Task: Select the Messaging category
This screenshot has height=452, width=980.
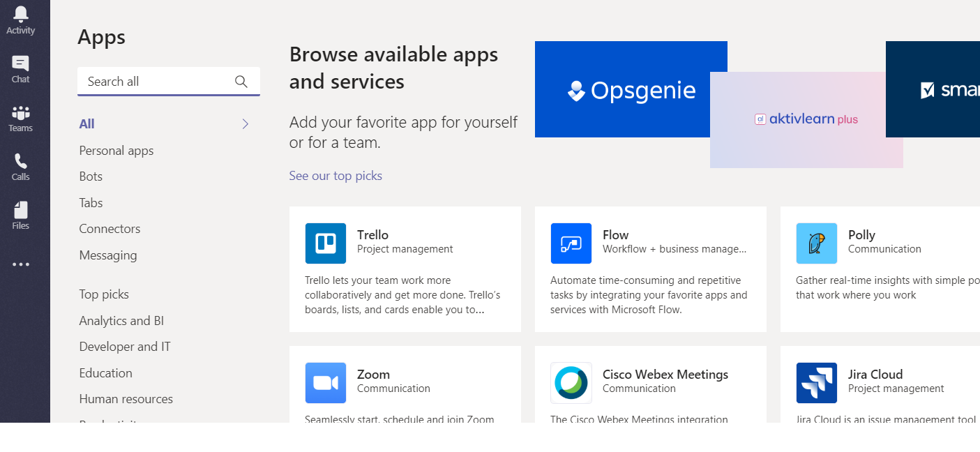Action: 108,255
